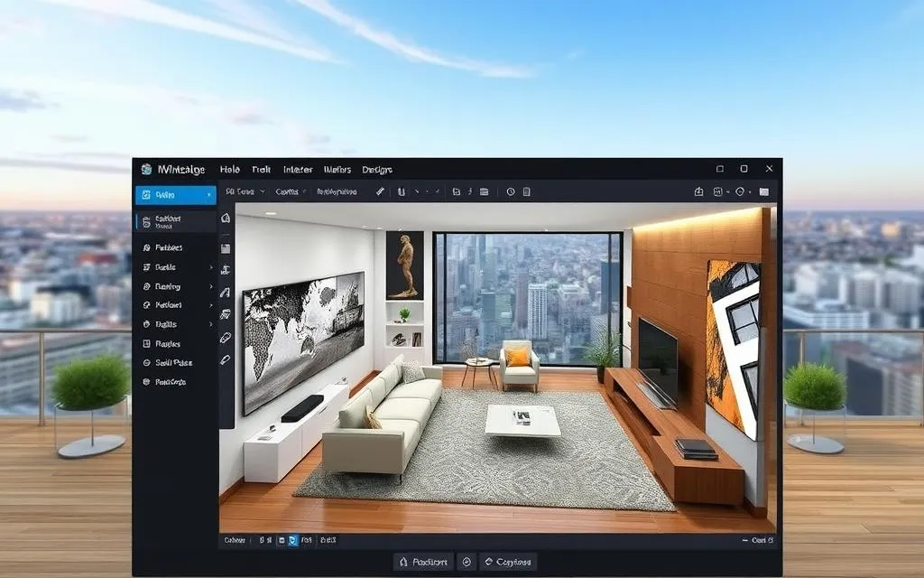The image size is (924, 578).
Task: Select the eraser tool in the left vertical toolbar
Action: 224,337
